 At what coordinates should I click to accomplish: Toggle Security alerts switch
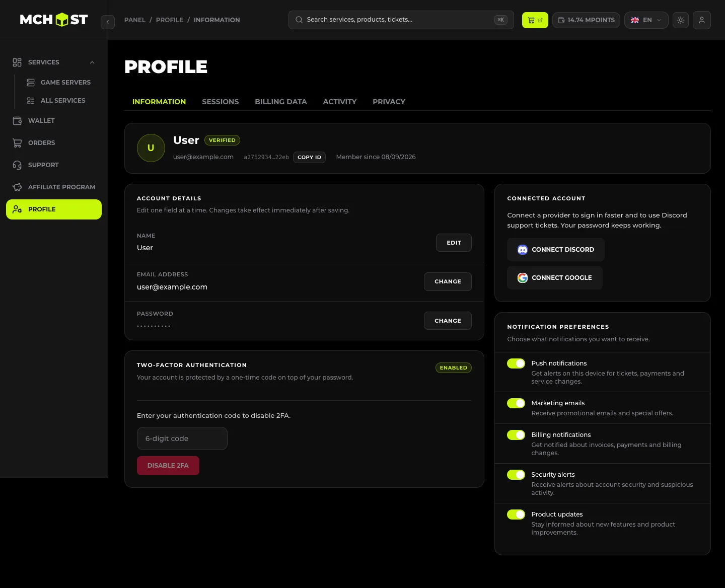516,475
